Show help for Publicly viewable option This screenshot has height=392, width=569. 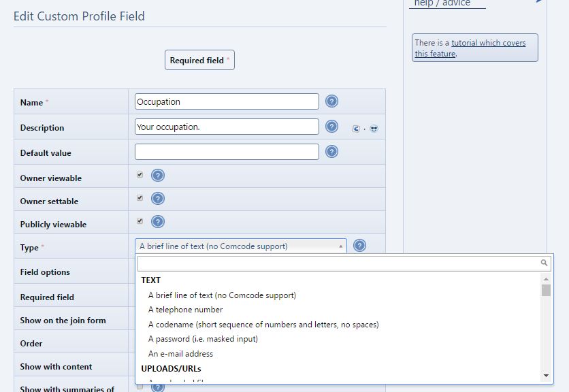[157, 221]
